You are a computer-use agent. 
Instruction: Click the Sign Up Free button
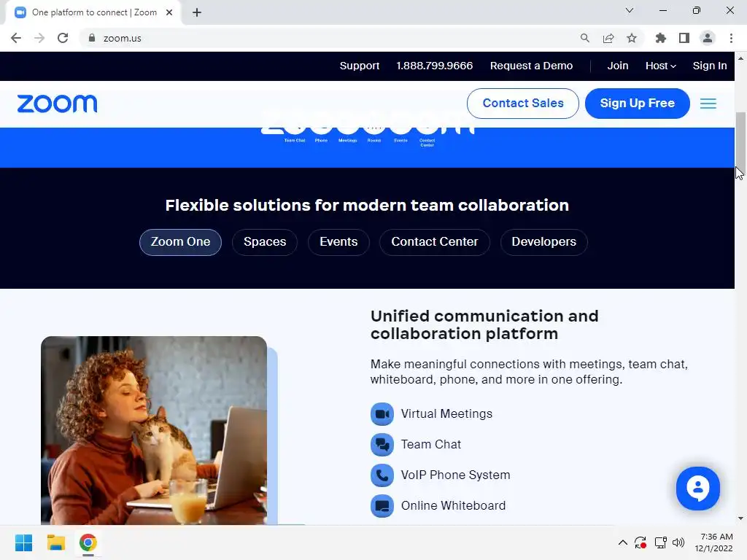click(x=638, y=104)
